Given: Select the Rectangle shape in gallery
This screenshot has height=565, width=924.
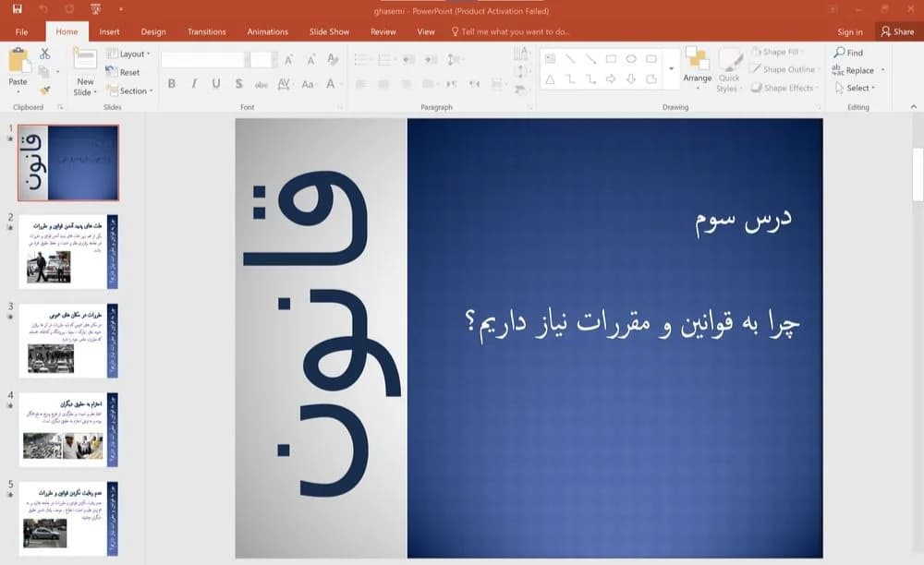Looking at the screenshot, I should click(611, 59).
